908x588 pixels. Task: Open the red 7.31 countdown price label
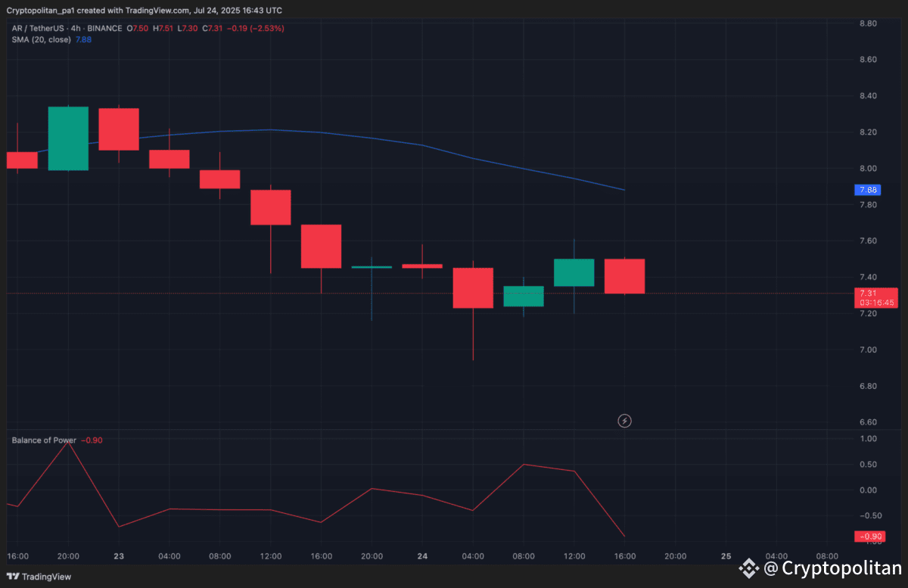point(875,297)
